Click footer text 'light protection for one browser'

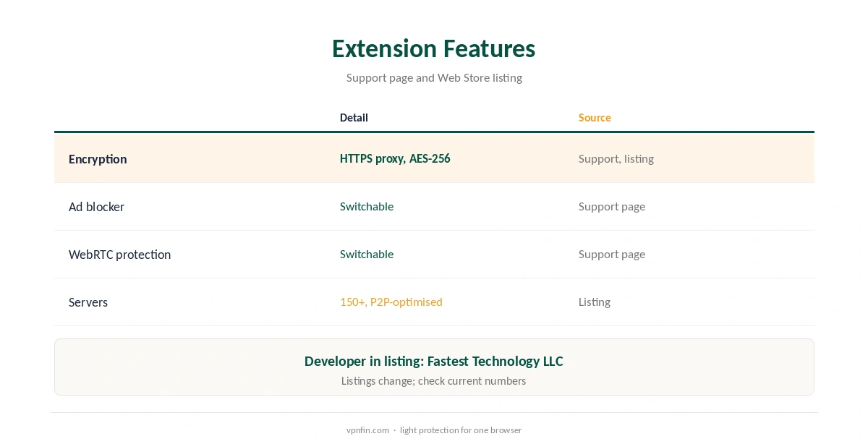coord(461,430)
